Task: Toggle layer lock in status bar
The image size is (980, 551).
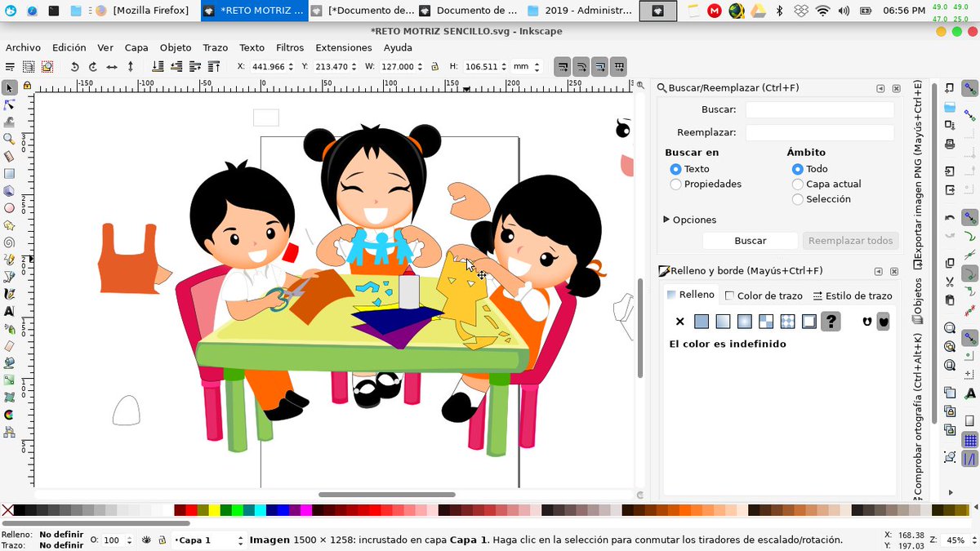Action: [163, 540]
